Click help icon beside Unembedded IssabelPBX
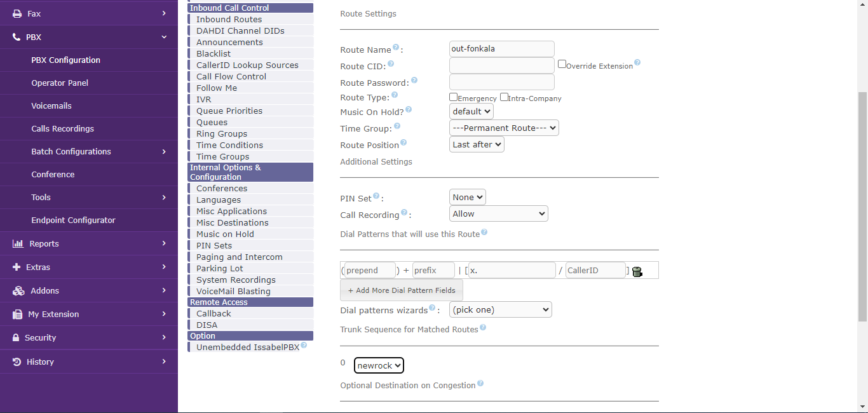The width and height of the screenshot is (868, 413). 304,346
